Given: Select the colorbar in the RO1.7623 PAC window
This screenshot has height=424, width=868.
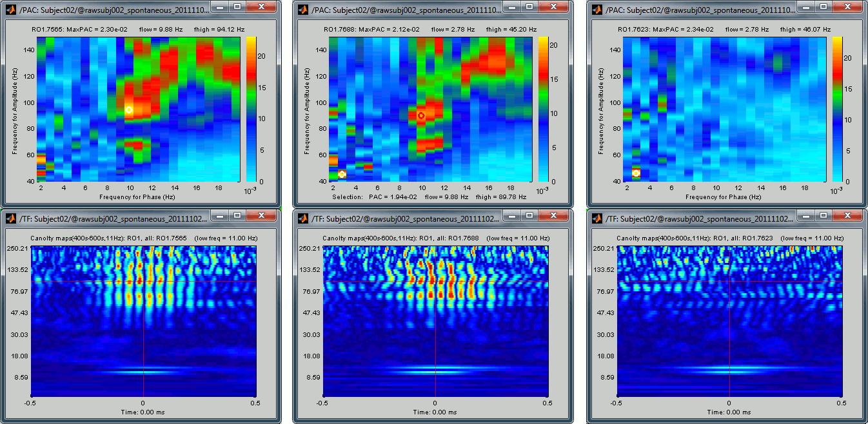Looking at the screenshot, I should click(x=837, y=108).
